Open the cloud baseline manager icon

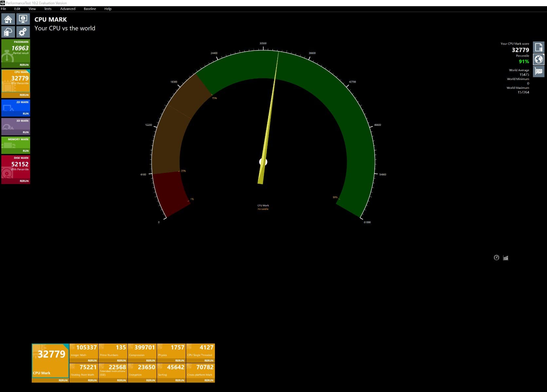(x=8, y=32)
